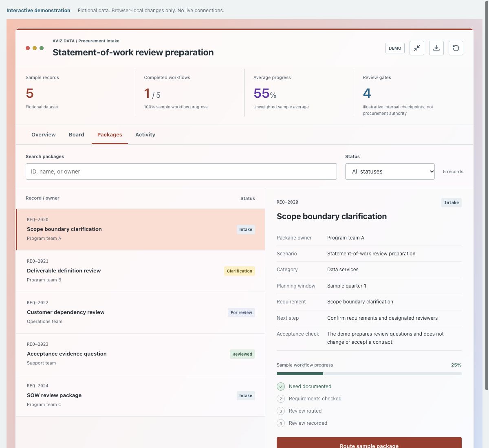The image size is (489, 448).
Task: Select the REQ-2023 Acceptance evidence question row
Action: [x=141, y=354]
